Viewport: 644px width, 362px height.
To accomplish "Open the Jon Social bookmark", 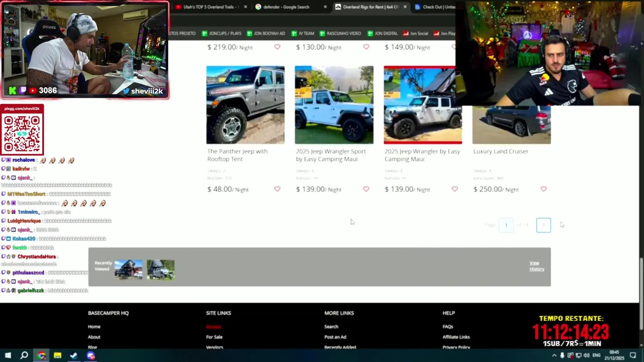I will coord(416,33).
